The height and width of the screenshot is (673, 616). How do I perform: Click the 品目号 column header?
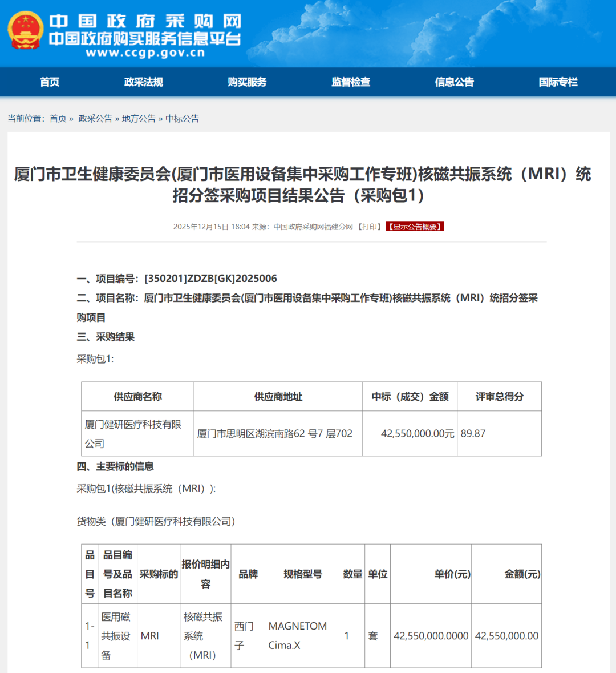click(x=90, y=574)
